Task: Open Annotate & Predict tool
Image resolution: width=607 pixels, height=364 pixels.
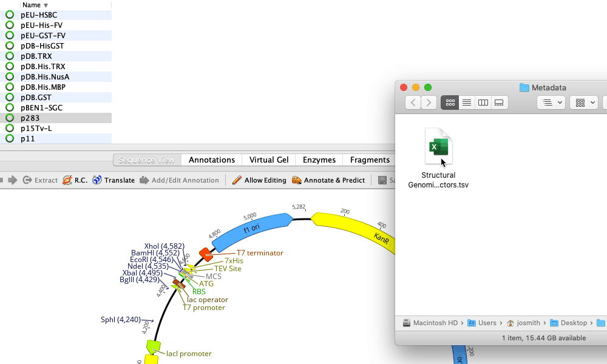Action: (x=297, y=180)
